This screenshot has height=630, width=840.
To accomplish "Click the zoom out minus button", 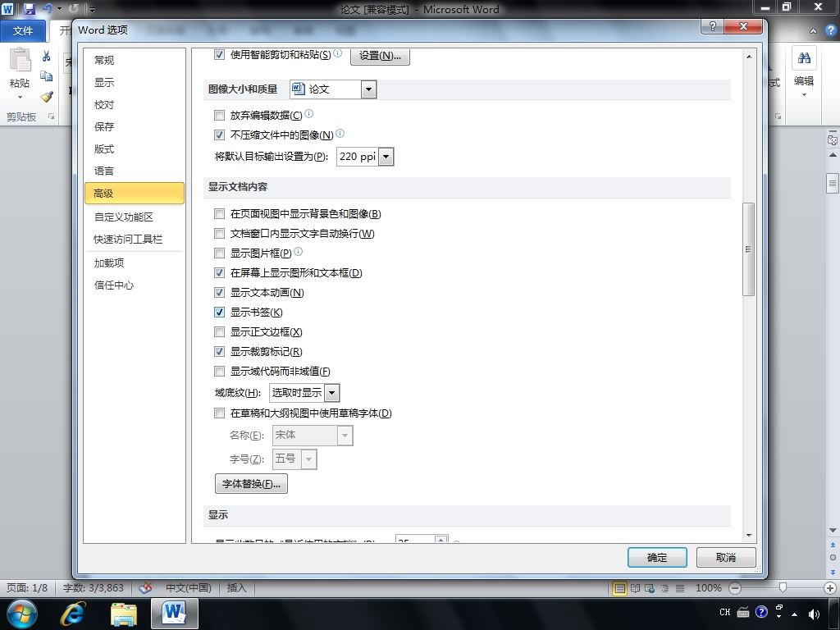I will (735, 588).
